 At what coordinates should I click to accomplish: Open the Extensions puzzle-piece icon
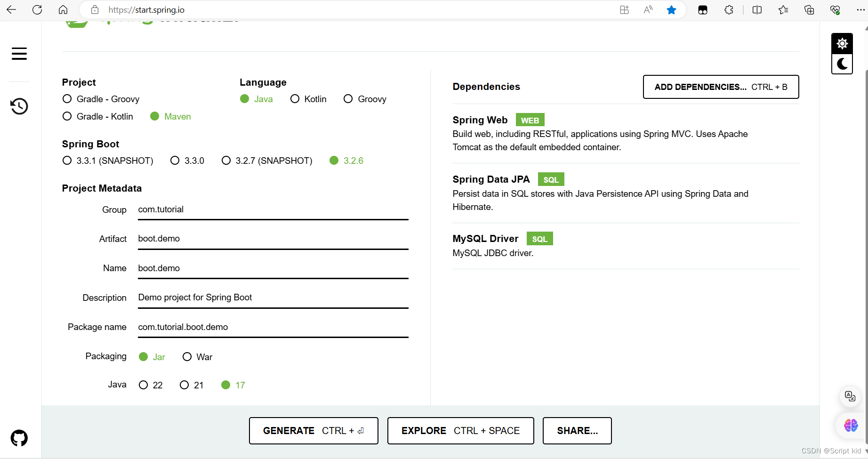tap(729, 10)
